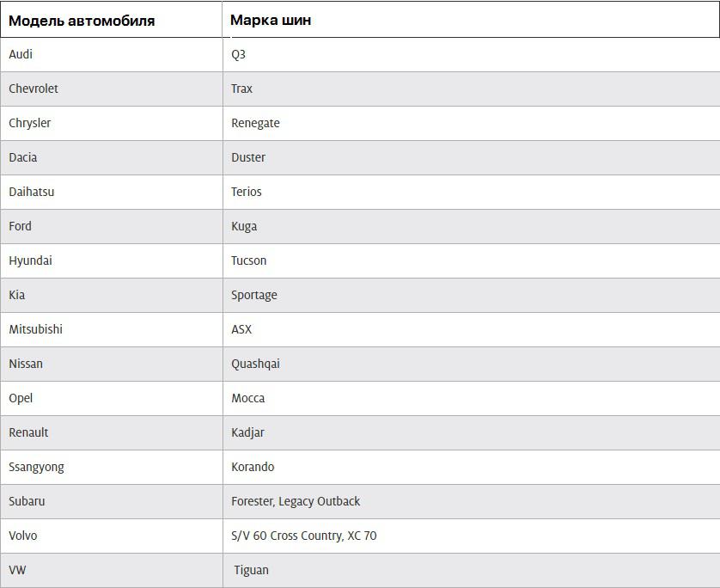The height and width of the screenshot is (588, 720).
Task: Click the Kadjar cell
Action: coord(471,432)
